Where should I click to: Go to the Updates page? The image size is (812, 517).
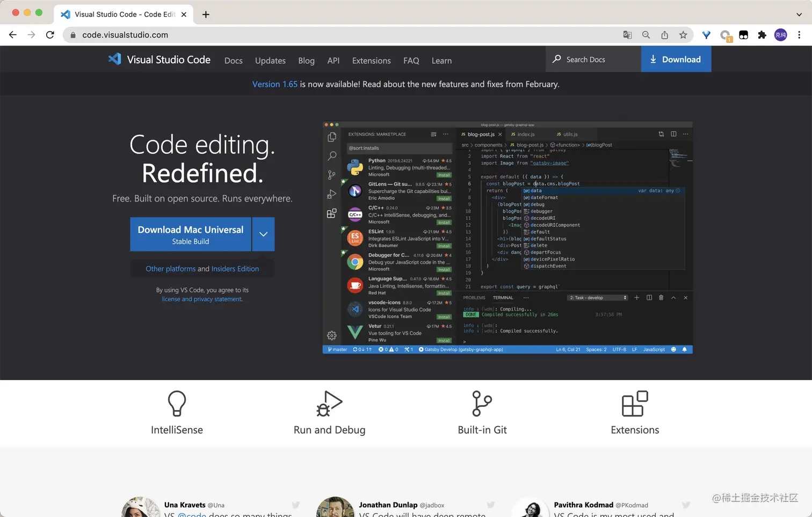coord(270,61)
